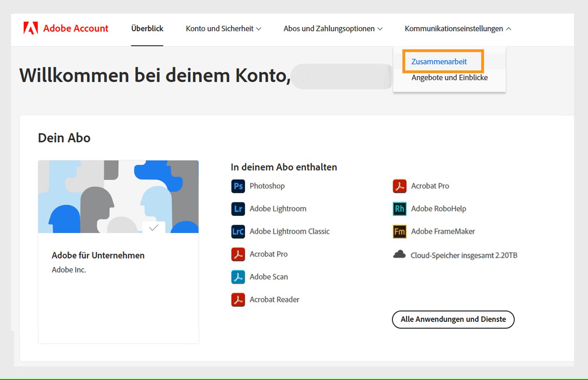Click Cloud-Speicher insgesamt 2.20TB text

tap(464, 255)
